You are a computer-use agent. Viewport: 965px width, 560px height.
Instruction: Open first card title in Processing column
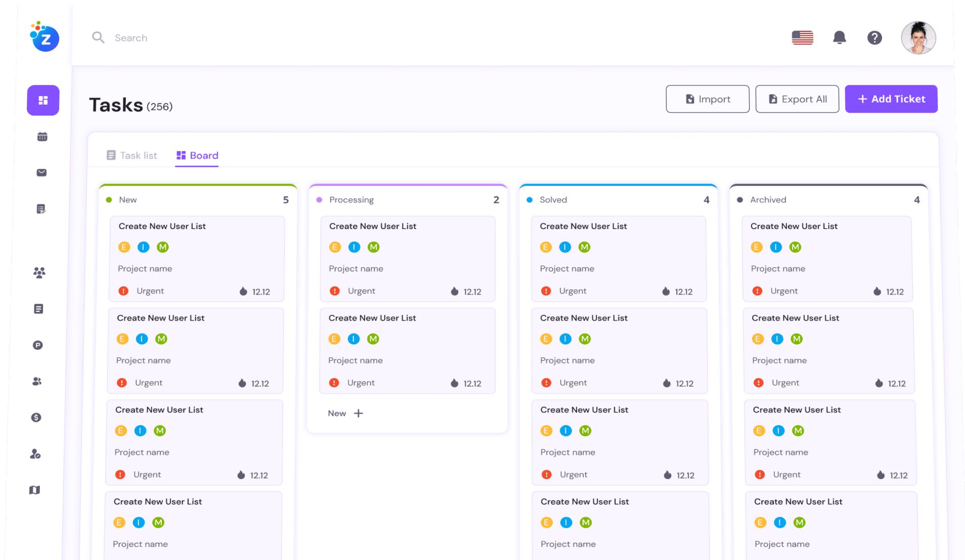(x=373, y=226)
